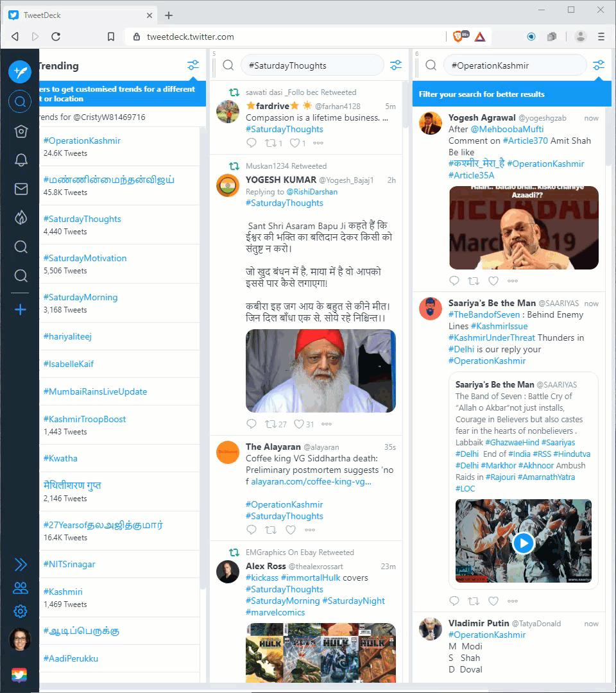Open a new browser tab

click(168, 15)
